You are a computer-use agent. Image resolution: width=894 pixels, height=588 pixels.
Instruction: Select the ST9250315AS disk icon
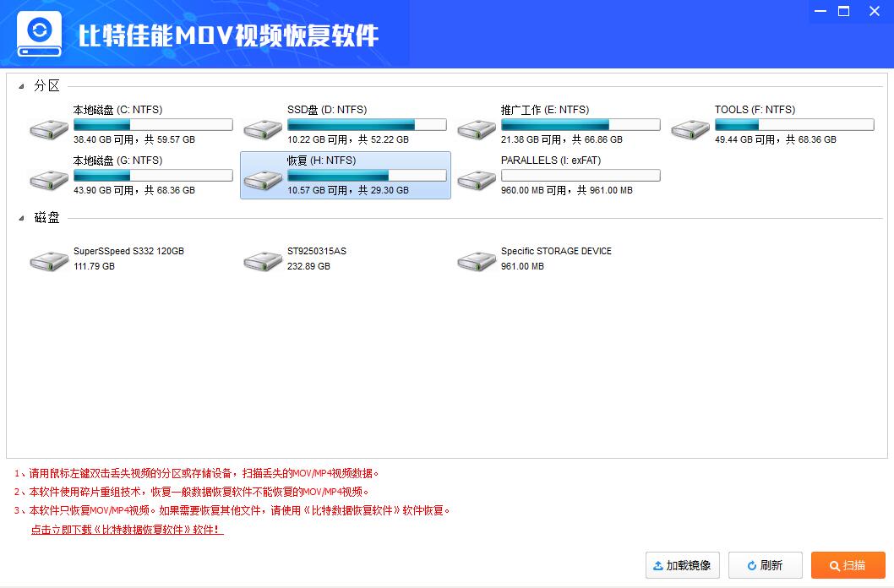(x=263, y=260)
